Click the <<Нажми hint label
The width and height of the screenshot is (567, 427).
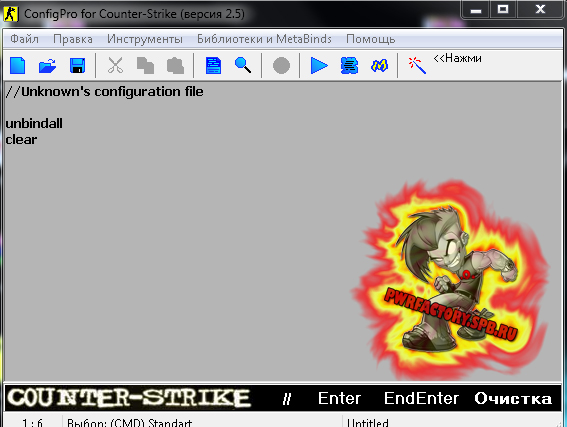[x=457, y=58]
